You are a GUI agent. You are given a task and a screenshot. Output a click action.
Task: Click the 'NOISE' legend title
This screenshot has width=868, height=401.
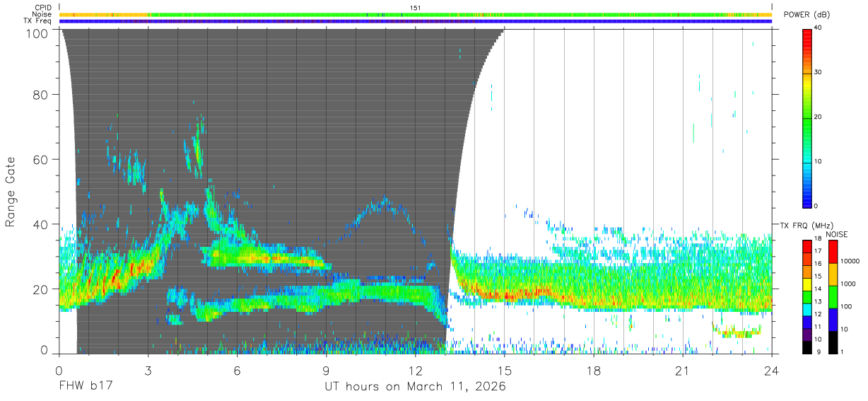(x=836, y=233)
